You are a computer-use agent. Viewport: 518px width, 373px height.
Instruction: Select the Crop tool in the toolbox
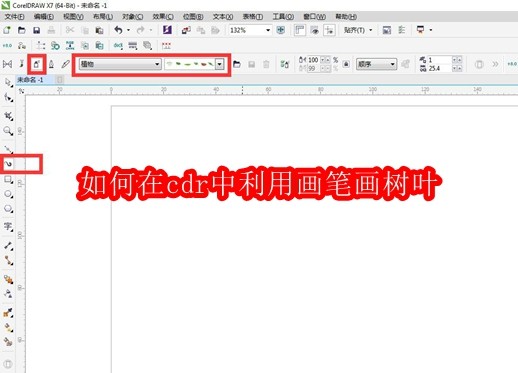pos(8,116)
